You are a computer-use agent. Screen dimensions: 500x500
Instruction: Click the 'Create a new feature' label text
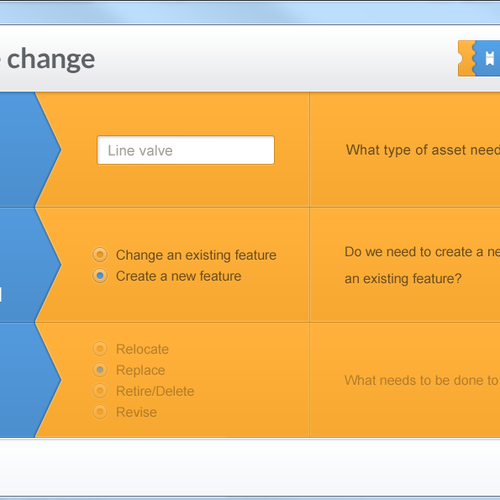178,276
